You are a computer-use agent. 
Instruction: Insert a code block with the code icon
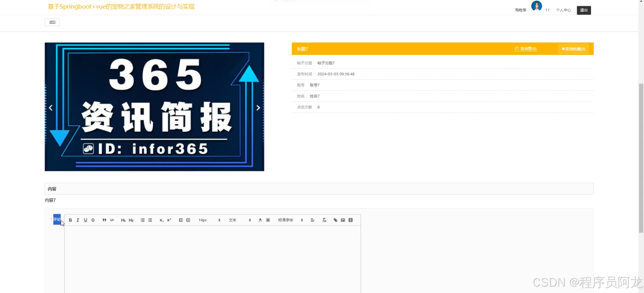pos(112,220)
